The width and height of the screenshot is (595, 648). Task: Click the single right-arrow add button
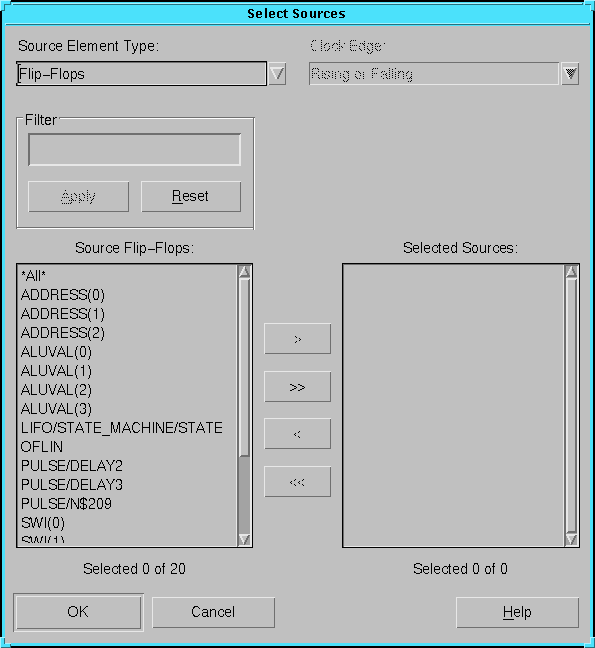(298, 339)
